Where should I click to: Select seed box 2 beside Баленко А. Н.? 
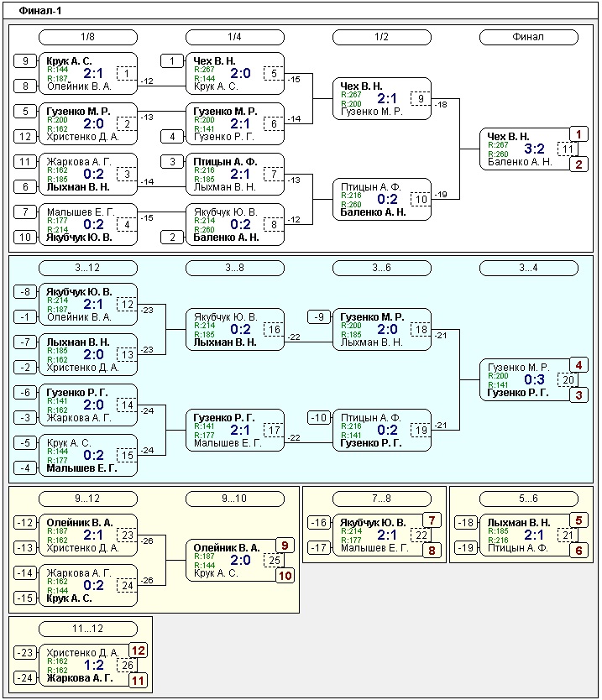[x=172, y=237]
